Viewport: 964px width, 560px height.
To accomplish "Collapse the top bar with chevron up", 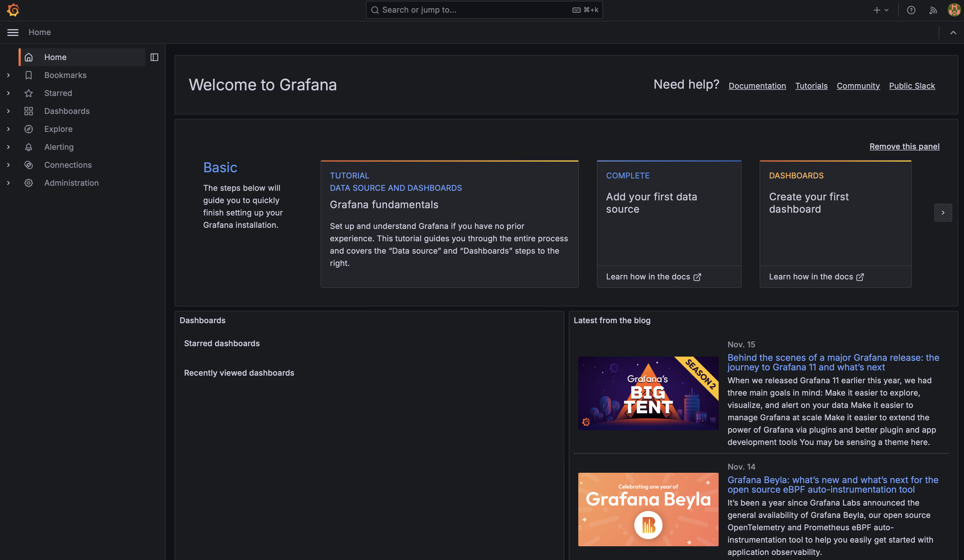I will click(953, 33).
